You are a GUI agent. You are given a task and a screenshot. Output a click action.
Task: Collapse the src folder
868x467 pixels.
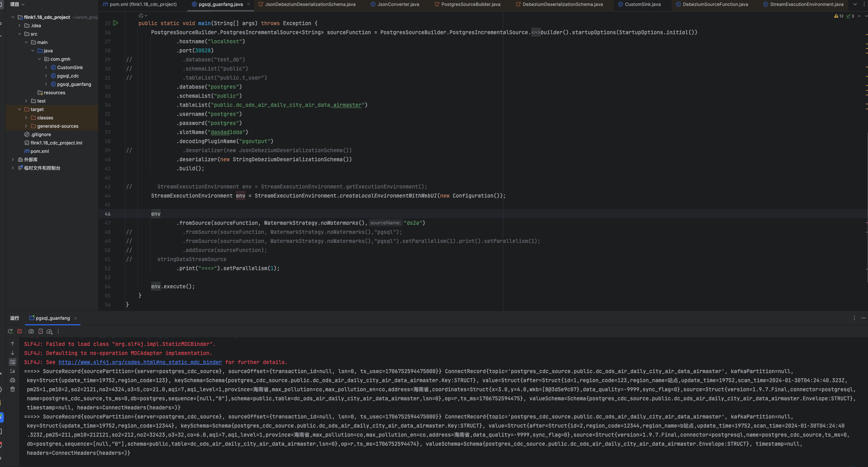(20, 34)
